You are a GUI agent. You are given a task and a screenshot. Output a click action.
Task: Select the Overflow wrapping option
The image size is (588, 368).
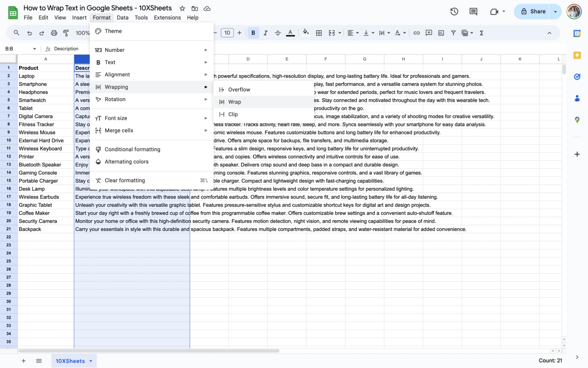point(239,89)
